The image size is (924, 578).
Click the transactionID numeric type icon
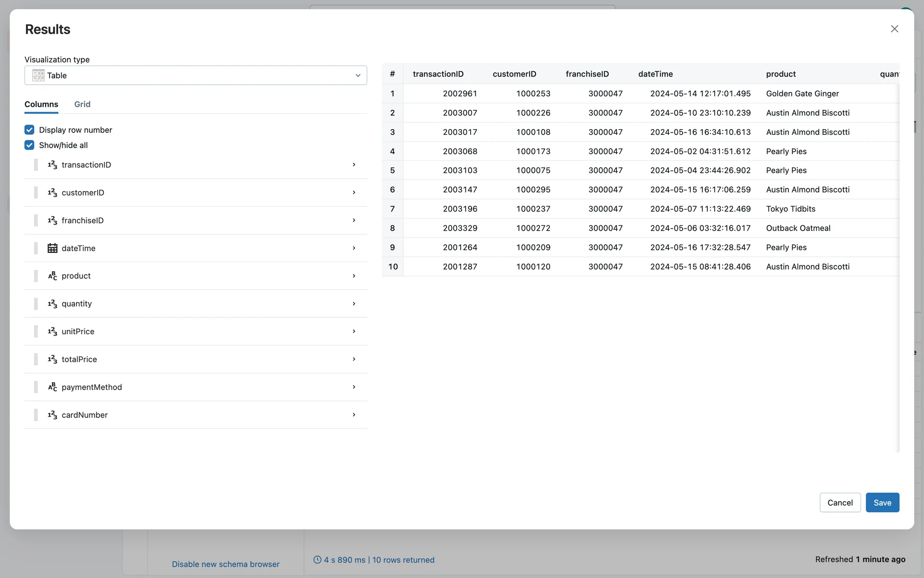pos(52,165)
